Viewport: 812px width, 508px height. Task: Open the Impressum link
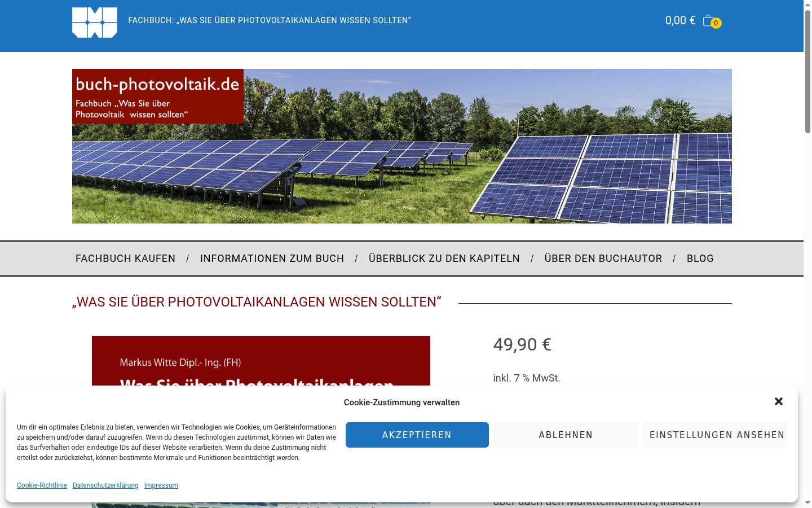coord(161,485)
